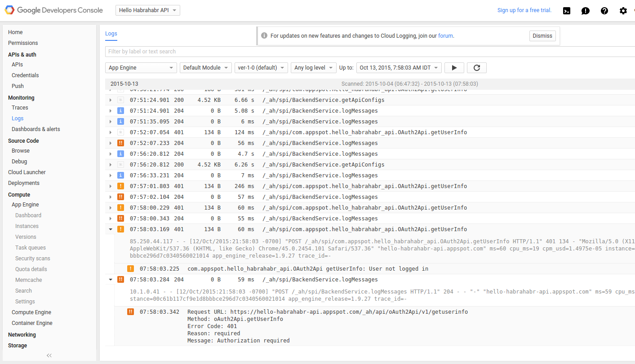
Task: Open the ver-1-0 (default) version dropdown
Action: tap(261, 68)
